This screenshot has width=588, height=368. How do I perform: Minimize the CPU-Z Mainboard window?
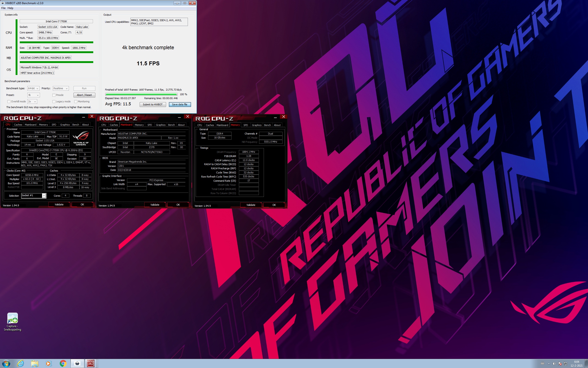179,117
